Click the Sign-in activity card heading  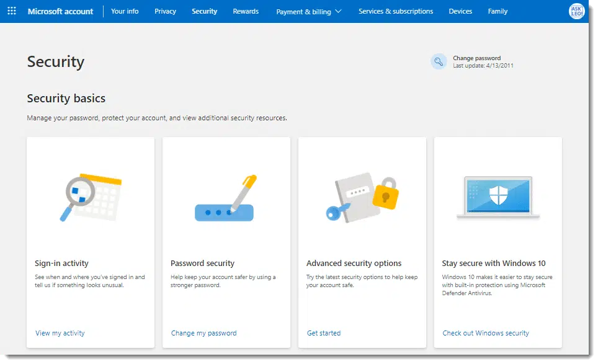[61, 264]
